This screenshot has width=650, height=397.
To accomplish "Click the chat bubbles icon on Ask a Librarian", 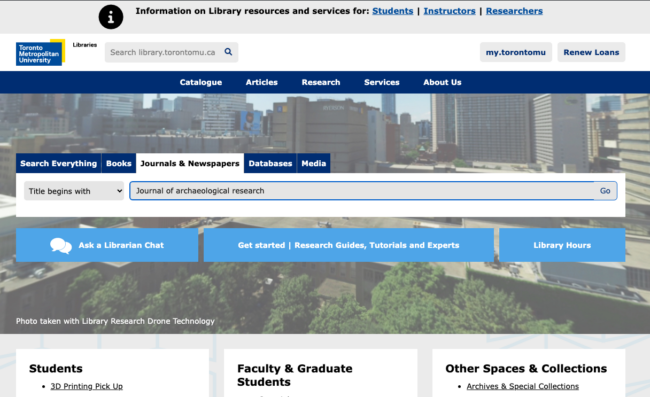I will coord(61,245).
